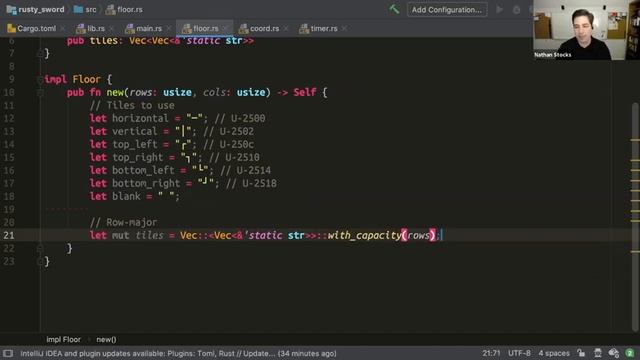Click 'with_capacity' method call on line 21

point(364,235)
